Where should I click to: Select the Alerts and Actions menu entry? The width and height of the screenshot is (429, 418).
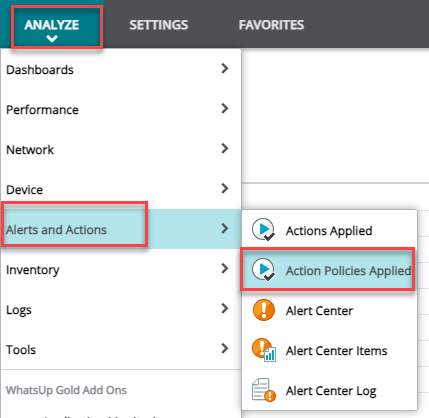click(121, 229)
